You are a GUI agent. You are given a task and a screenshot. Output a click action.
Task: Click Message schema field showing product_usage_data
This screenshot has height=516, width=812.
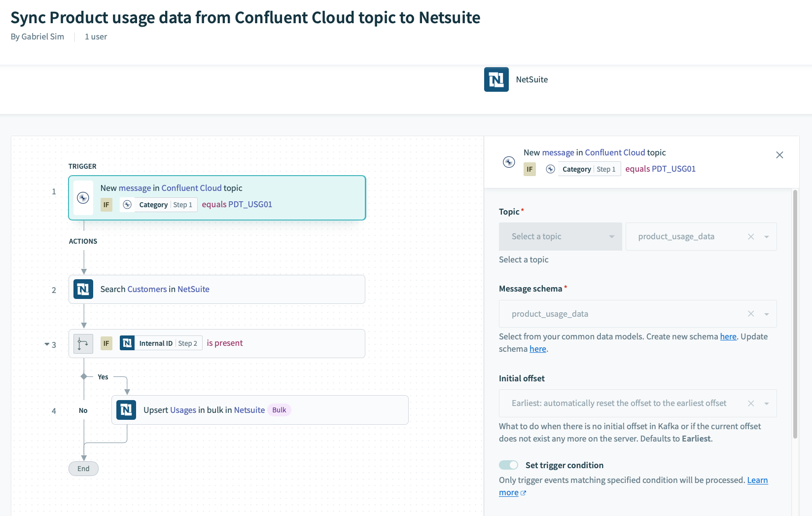(638, 314)
